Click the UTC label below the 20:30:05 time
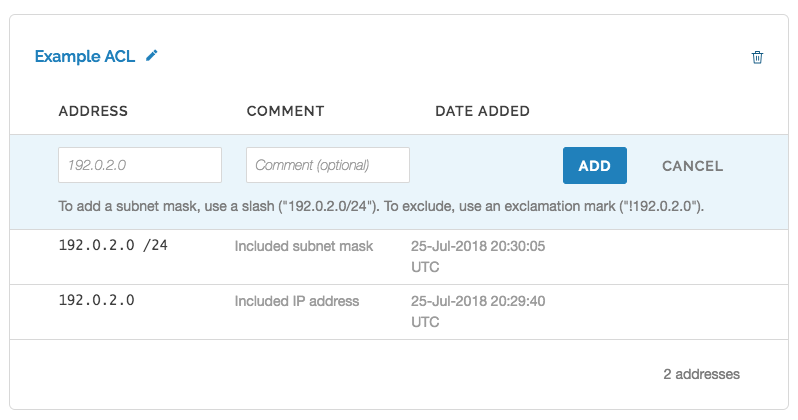Screen dimensions: 798x420 426,267
